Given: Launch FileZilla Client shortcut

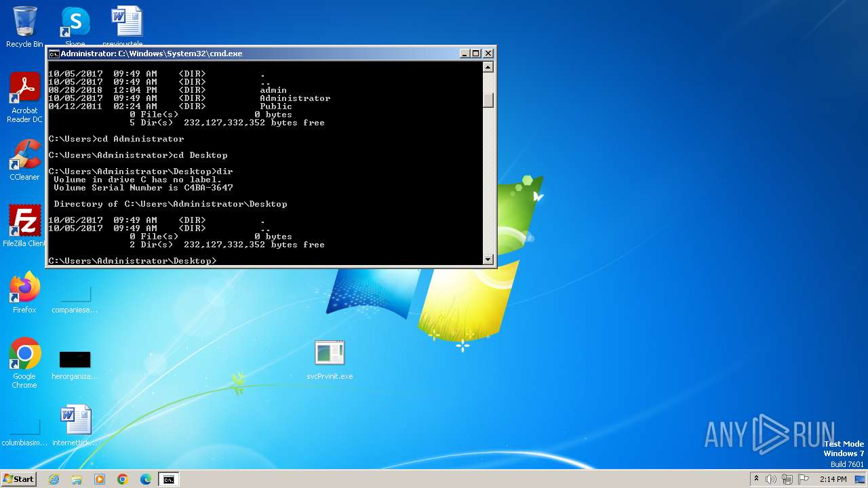Looking at the screenshot, I should (x=24, y=226).
